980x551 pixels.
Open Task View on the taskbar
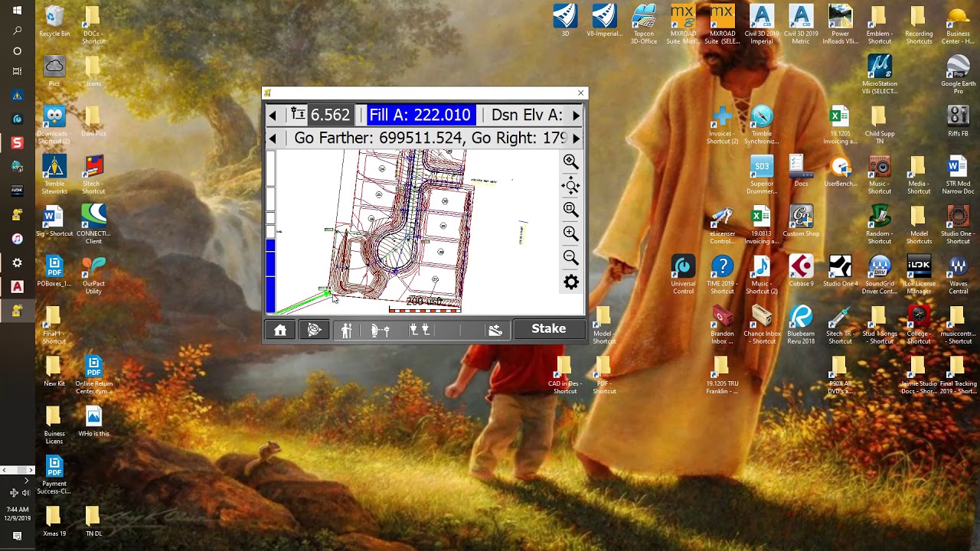17,71
